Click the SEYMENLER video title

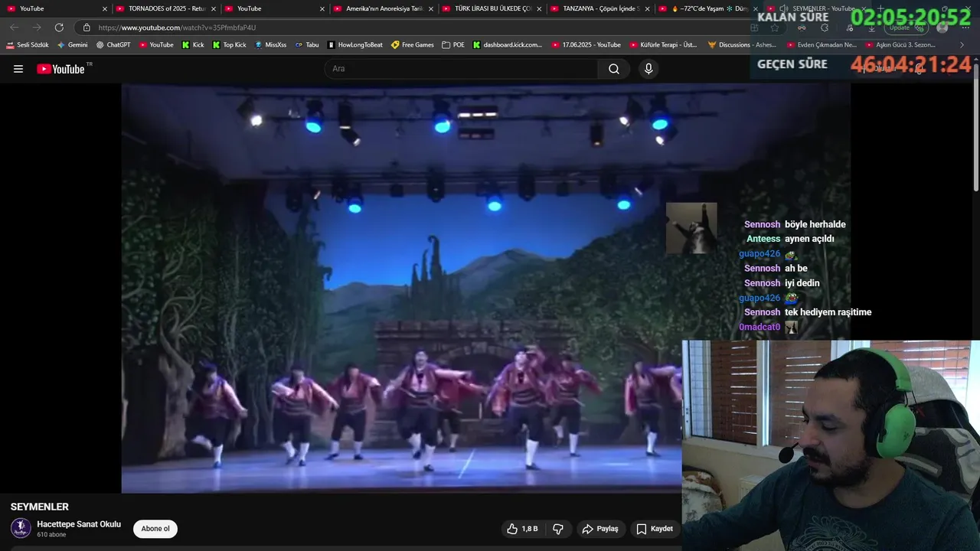(x=40, y=507)
